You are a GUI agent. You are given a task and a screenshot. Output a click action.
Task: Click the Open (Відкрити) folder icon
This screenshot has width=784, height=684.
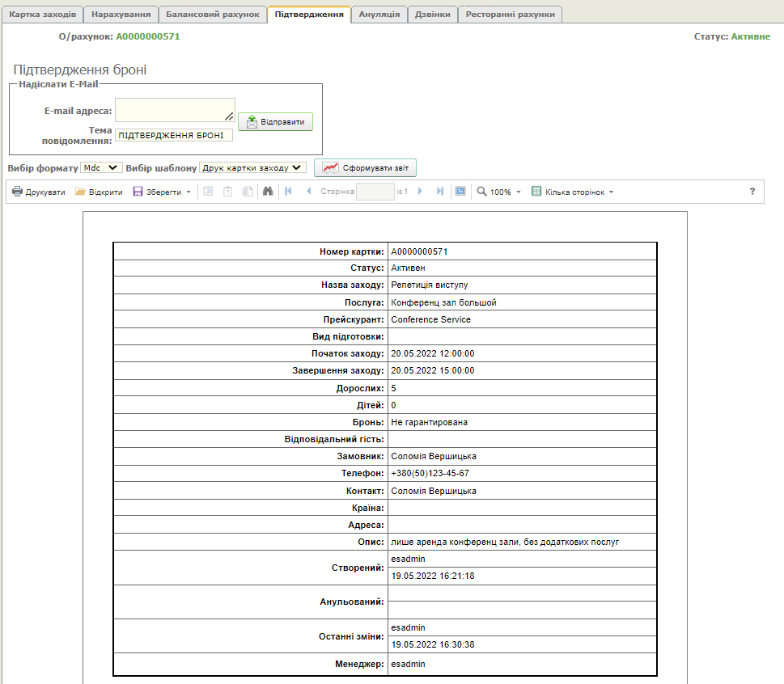[80, 192]
